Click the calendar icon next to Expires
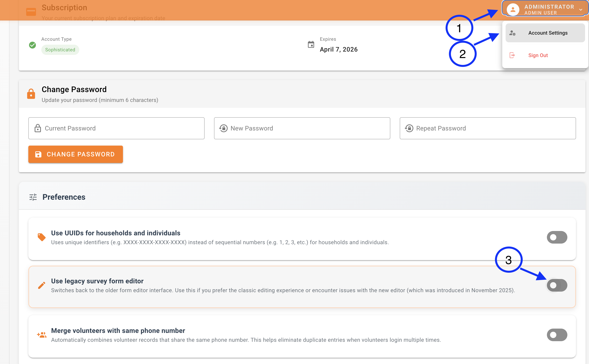The image size is (589, 364). click(311, 44)
